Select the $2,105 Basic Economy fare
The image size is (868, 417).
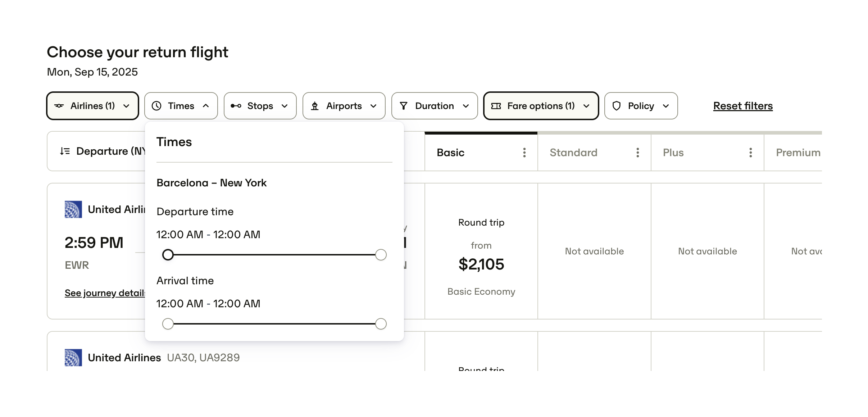pos(481,264)
